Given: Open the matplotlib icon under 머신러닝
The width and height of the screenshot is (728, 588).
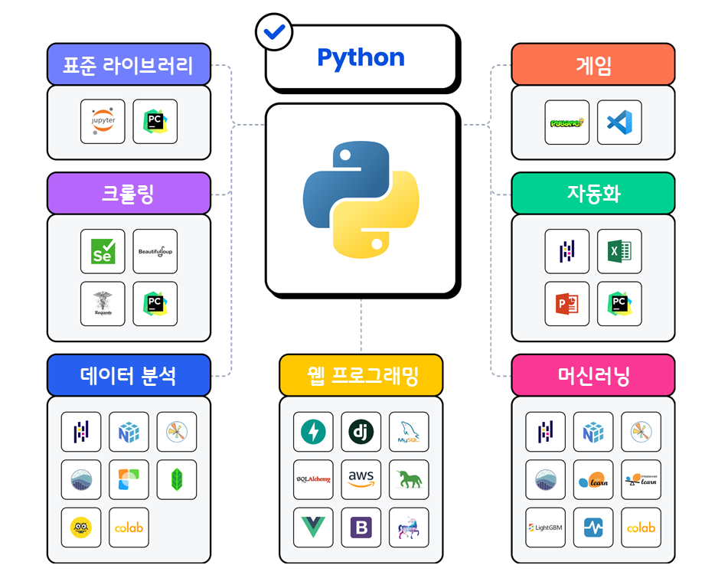Looking at the screenshot, I should [x=641, y=432].
